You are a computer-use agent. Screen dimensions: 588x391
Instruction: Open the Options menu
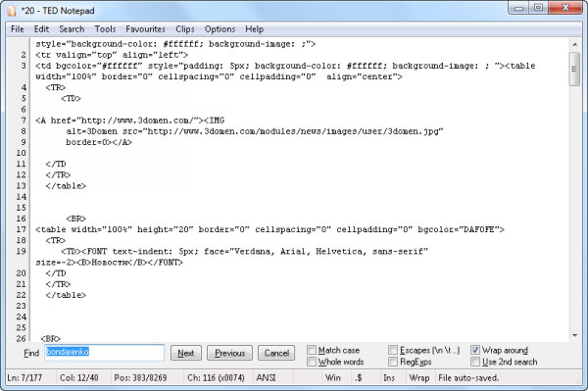(x=220, y=29)
